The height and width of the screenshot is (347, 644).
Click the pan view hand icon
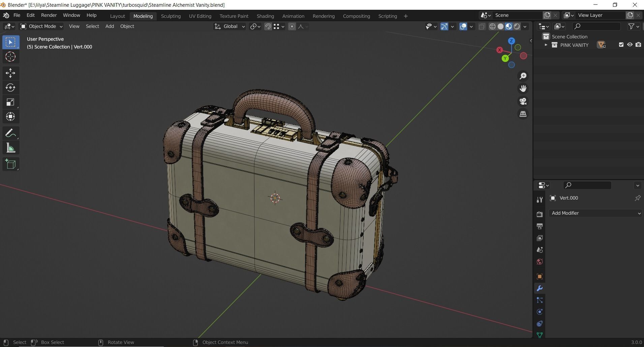pyautogui.click(x=523, y=89)
